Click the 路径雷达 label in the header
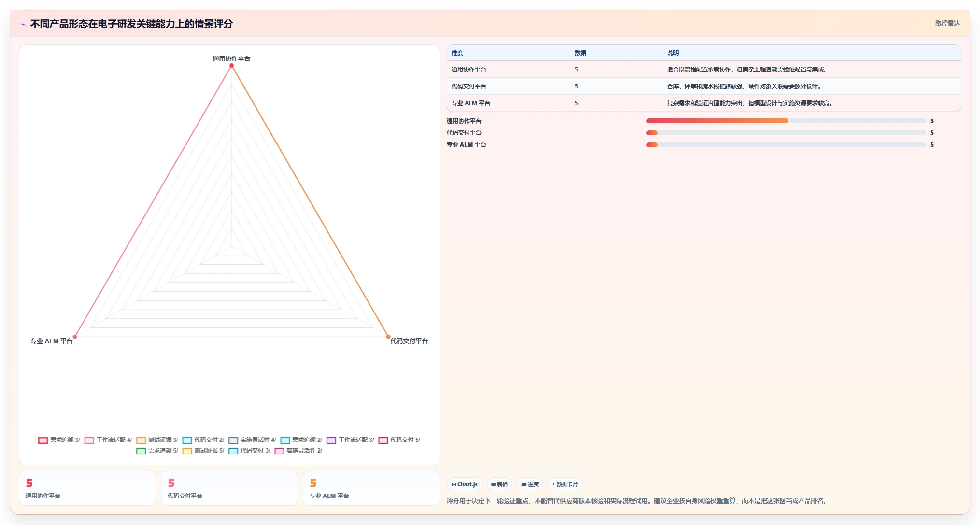 point(947,23)
